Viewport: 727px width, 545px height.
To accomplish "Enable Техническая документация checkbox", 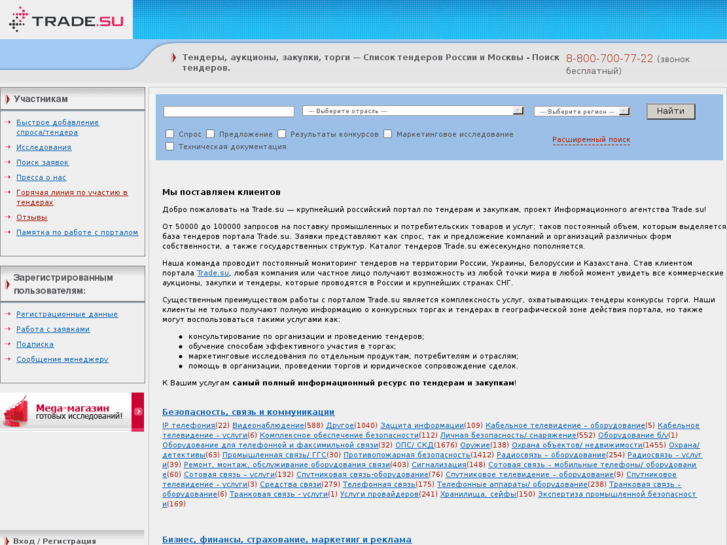I will point(170,147).
